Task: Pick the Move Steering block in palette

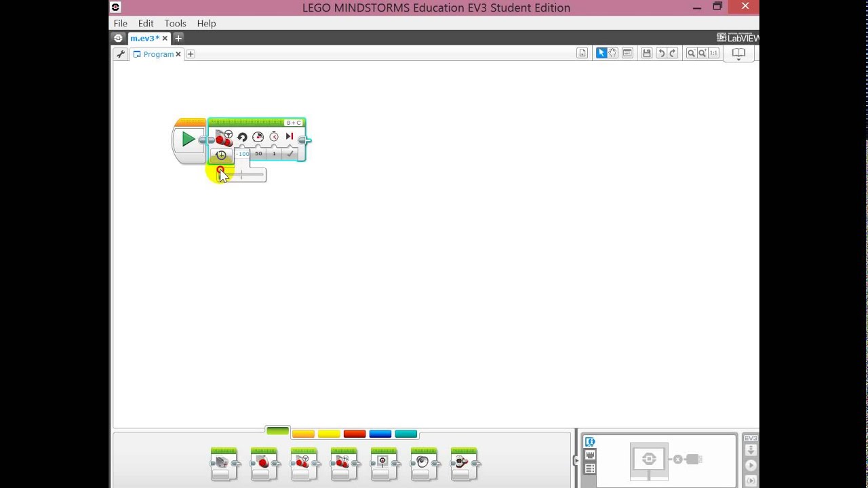Action: click(x=304, y=464)
